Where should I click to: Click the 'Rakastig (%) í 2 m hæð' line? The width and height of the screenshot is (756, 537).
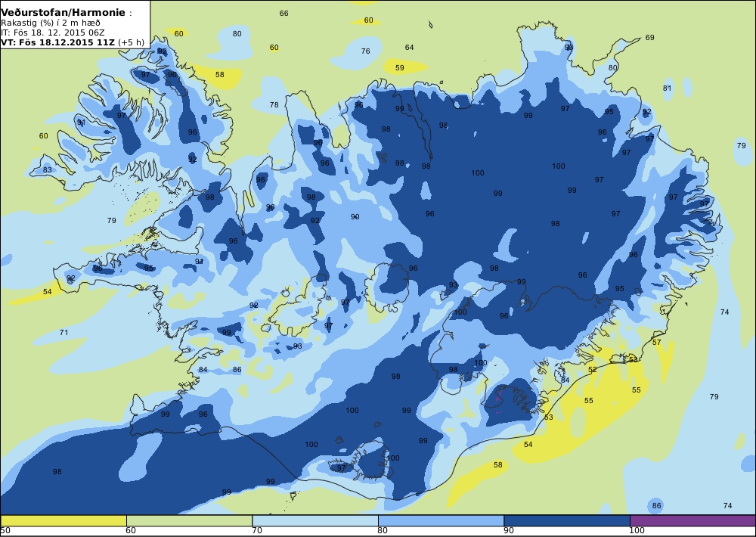(x=50, y=23)
